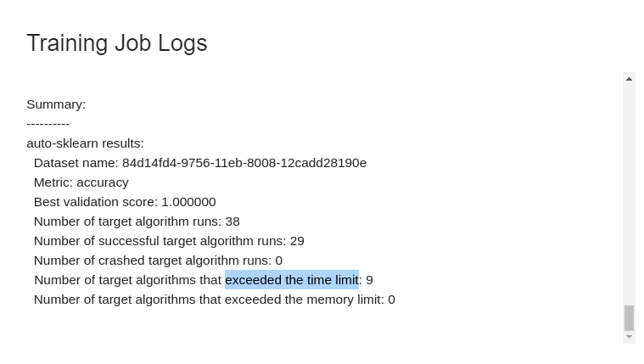
Task: Click the log scrollbar thumb
Action: click(x=629, y=318)
